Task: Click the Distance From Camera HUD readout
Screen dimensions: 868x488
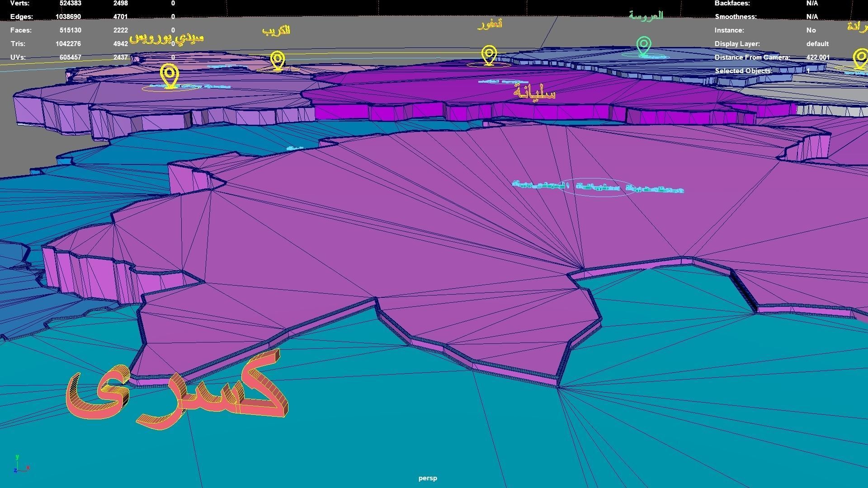Action: point(752,57)
